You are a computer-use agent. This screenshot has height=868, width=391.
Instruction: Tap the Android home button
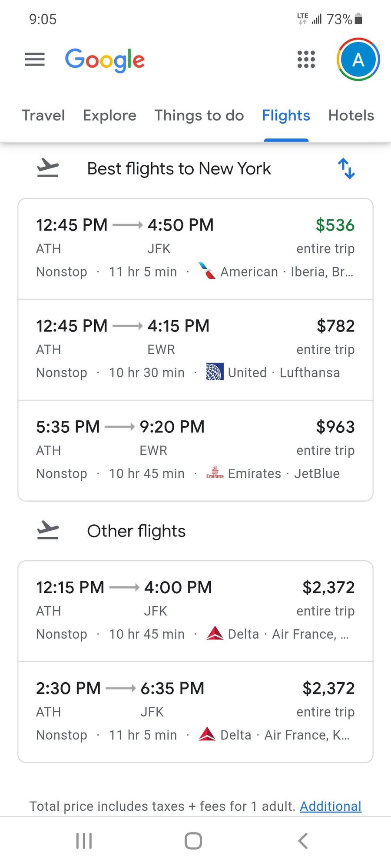(193, 841)
